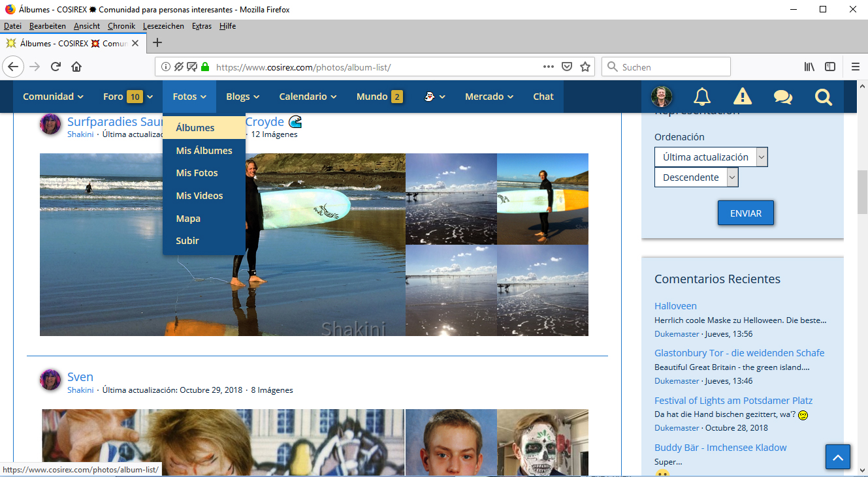Viewport: 868px width, 477px height.
Task: Open the conversations speech bubble icon
Action: tap(782, 97)
